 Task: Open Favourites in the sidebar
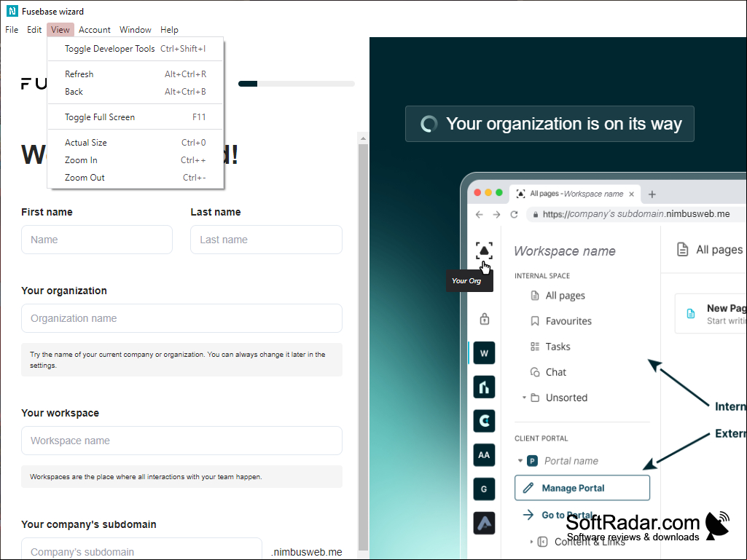point(561,321)
